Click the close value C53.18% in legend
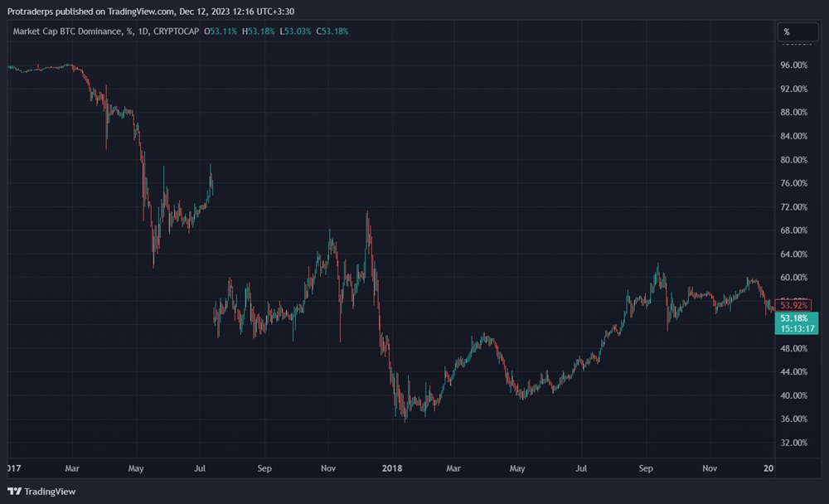This screenshot has width=829, height=504. pos(332,31)
